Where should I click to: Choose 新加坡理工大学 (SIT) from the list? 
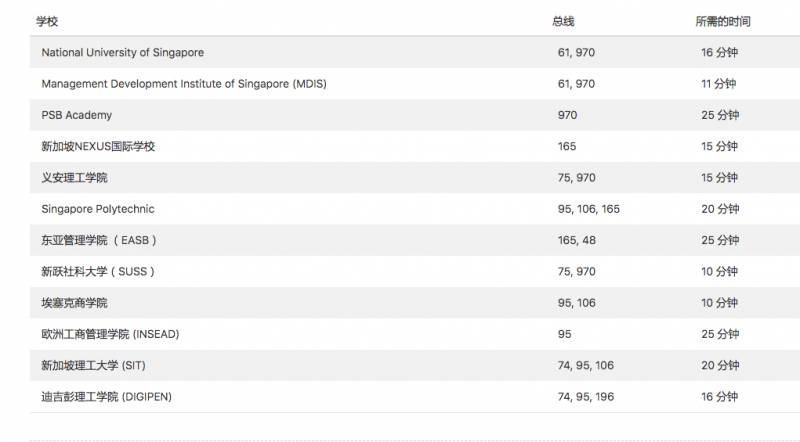100,365
